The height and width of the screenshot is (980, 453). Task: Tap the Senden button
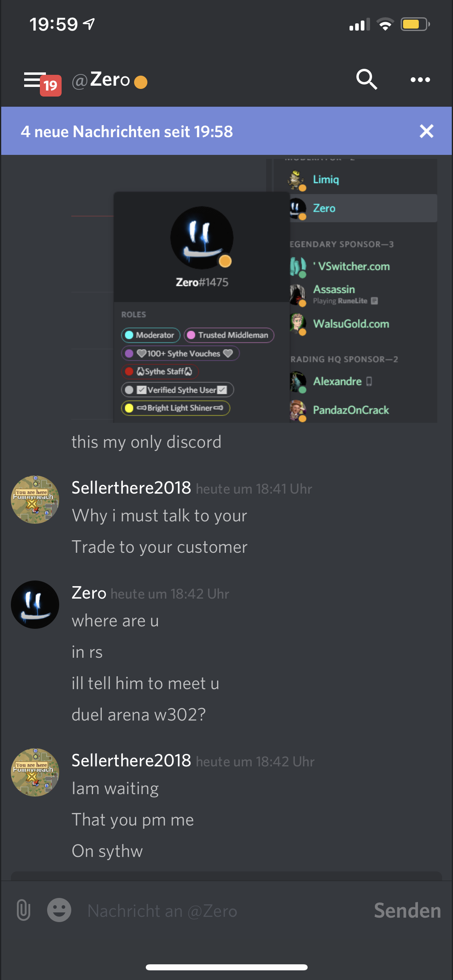coord(407,910)
